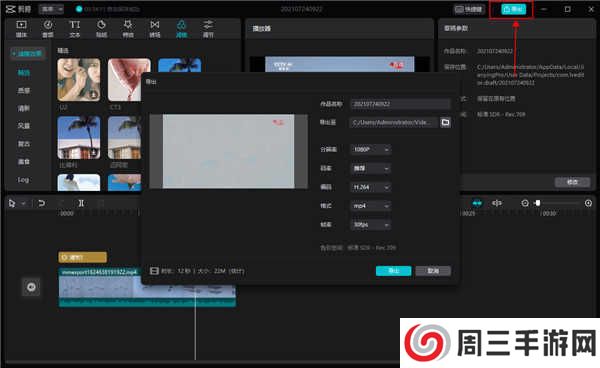
Task: Open the bitrate dropdown in export dialog
Action: point(370,168)
